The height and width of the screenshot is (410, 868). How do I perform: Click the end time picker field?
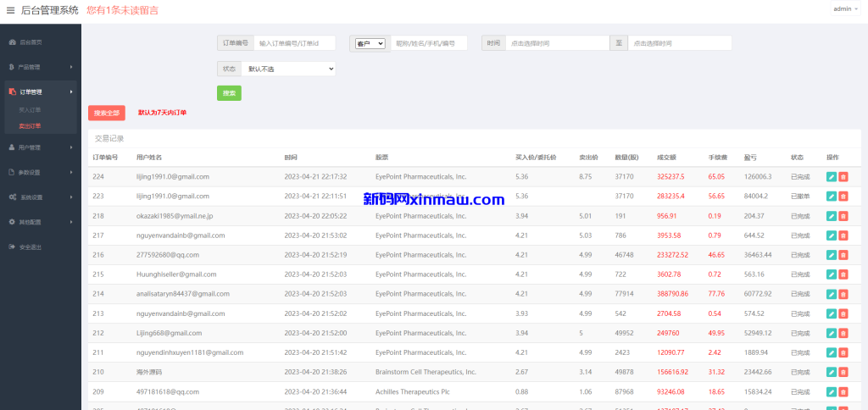[680, 43]
